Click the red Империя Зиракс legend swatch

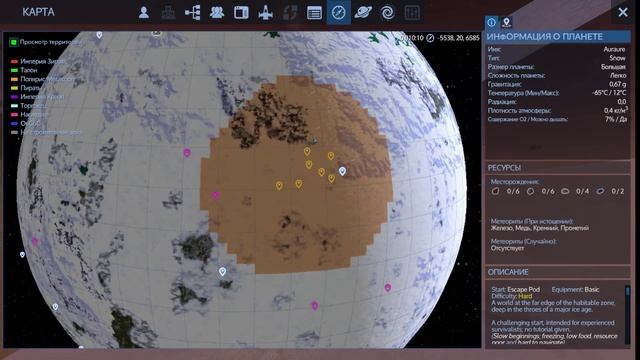(x=14, y=62)
